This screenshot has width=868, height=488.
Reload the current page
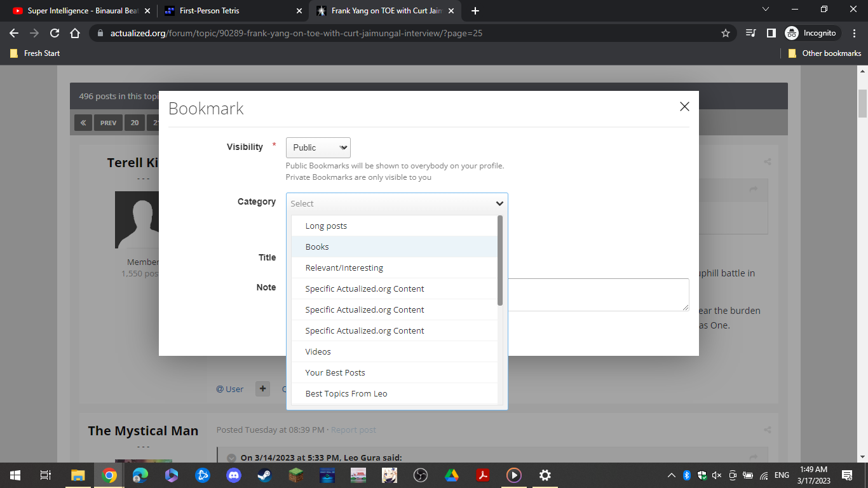[x=55, y=33]
